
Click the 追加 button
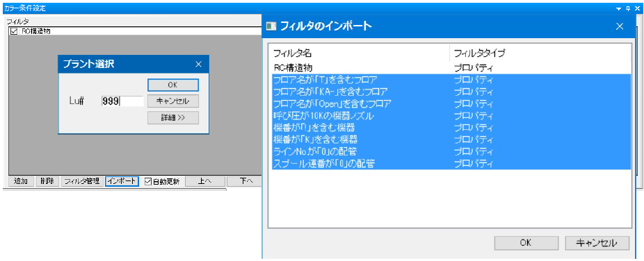coord(21,181)
